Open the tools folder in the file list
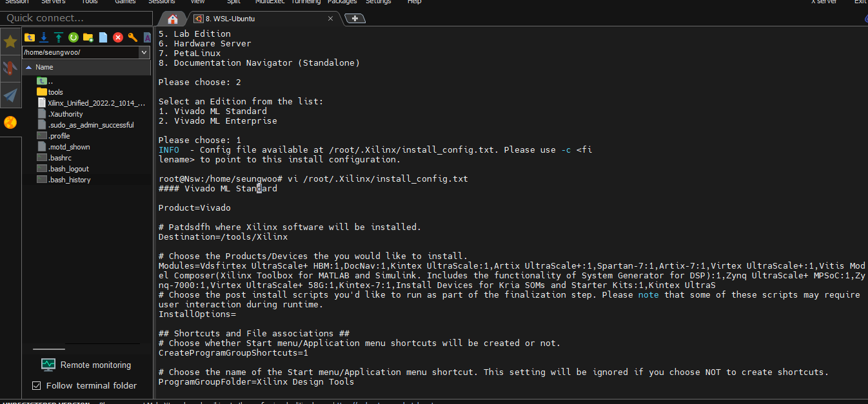Image resolution: width=868 pixels, height=404 pixels. pyautogui.click(x=55, y=92)
